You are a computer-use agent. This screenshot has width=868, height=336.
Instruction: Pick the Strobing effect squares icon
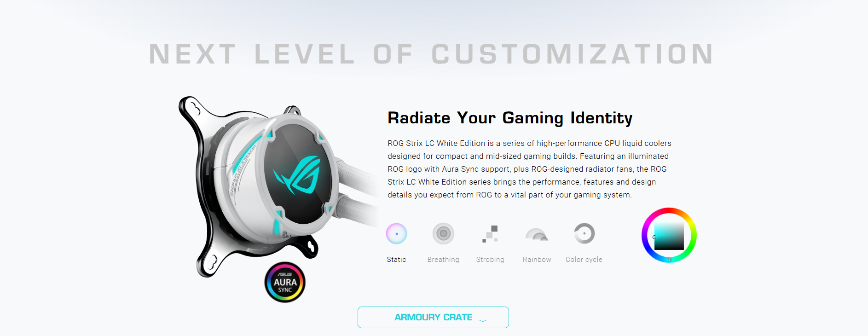(490, 234)
